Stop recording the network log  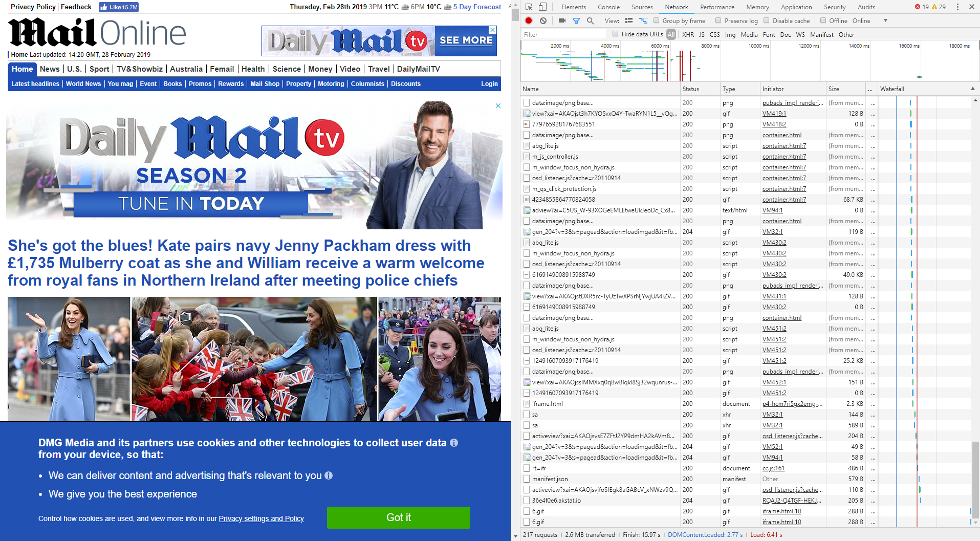(529, 21)
